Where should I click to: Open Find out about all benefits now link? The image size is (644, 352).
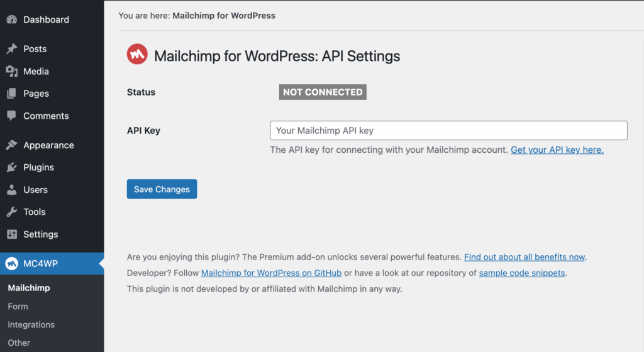[525, 257]
